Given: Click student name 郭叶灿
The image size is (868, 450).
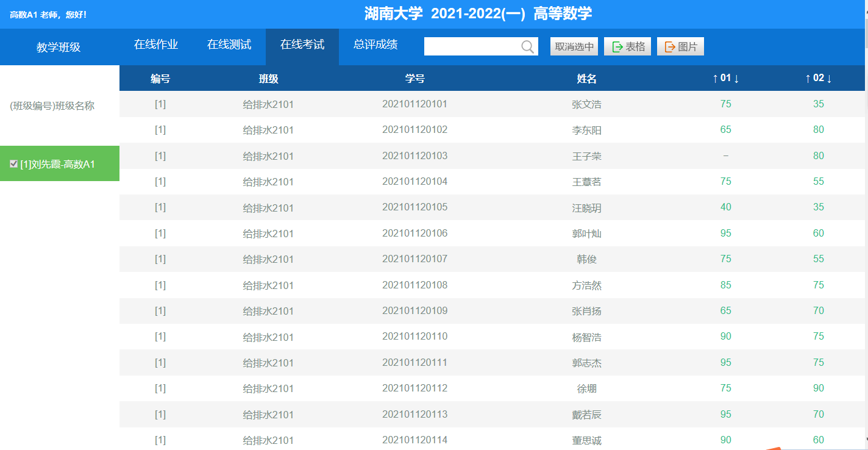Looking at the screenshot, I should [x=587, y=234].
